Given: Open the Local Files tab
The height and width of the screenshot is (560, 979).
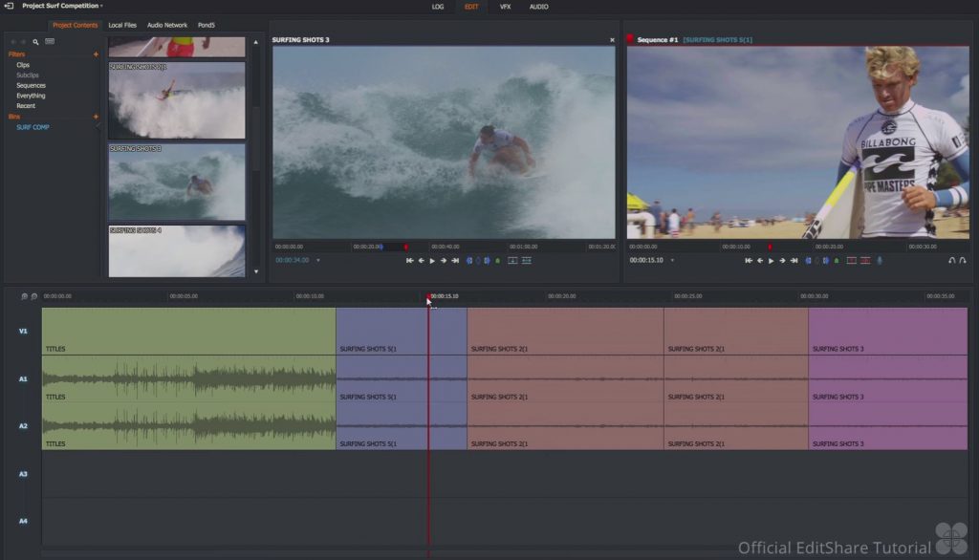Looking at the screenshot, I should pos(122,25).
